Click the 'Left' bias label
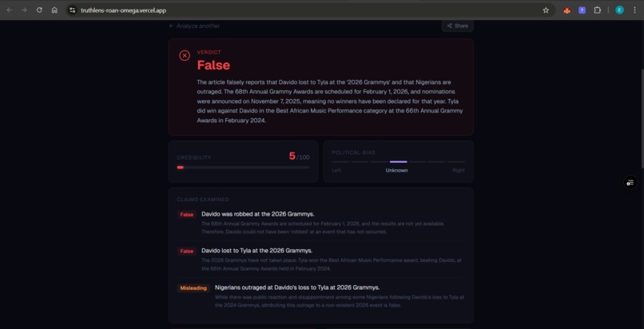Screen dimensions: 644x329 [x=336, y=170]
